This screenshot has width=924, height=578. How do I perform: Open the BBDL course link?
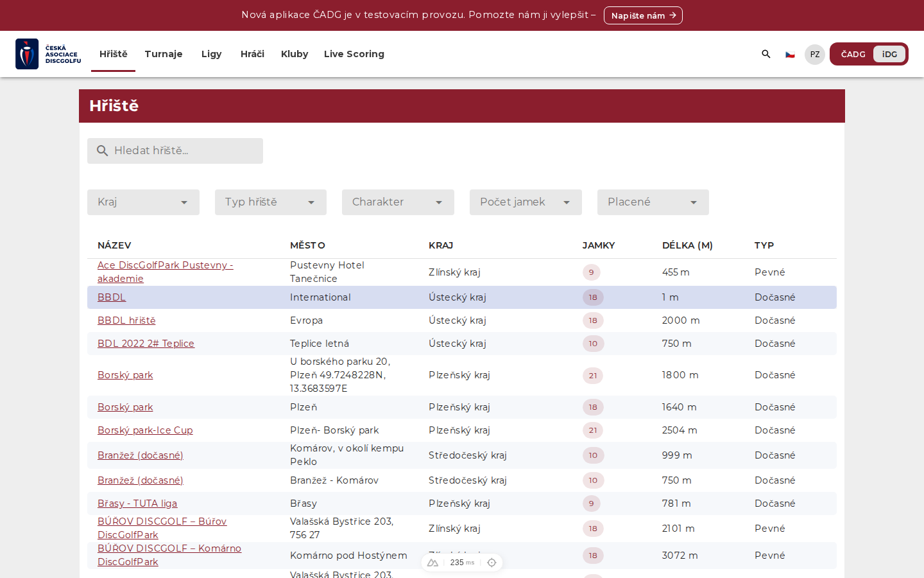coord(112,297)
